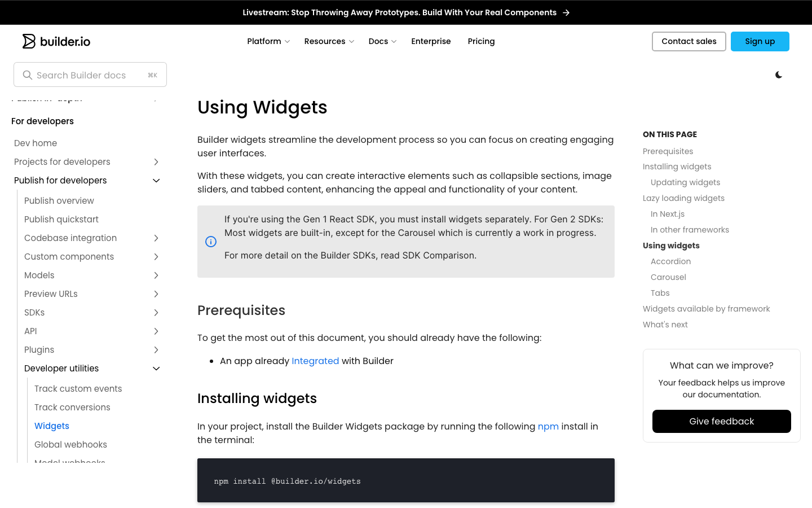Screen dimensions: 812x508
Task: Jump to Lazy loading widgets section
Action: tap(683, 198)
